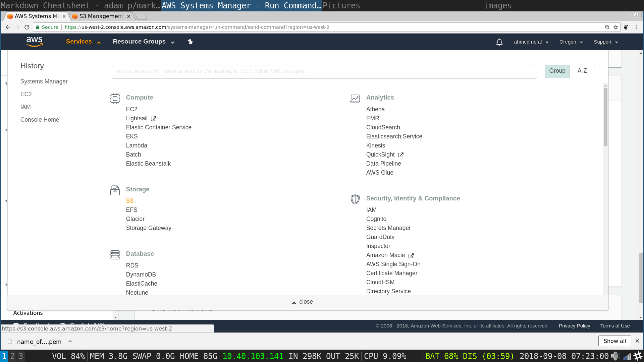The image size is (644, 362).
Task: Expand the Oregon region dropdown
Action: pos(571,42)
